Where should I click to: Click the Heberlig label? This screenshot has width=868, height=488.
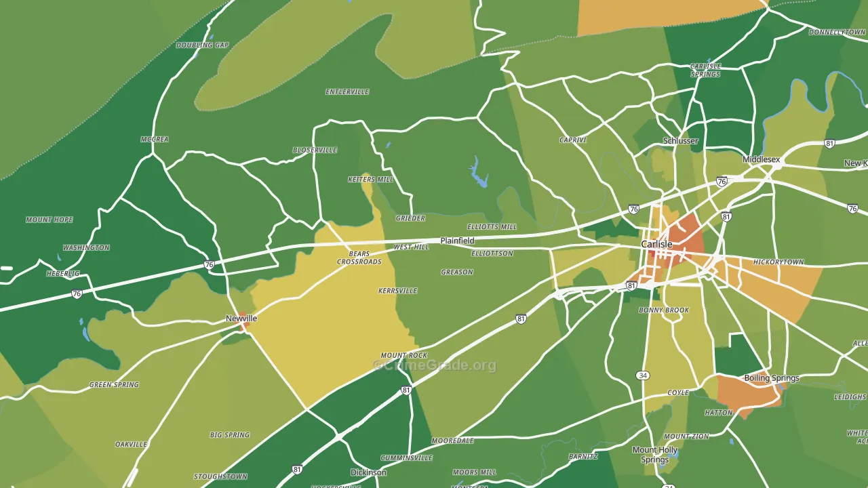(x=62, y=273)
